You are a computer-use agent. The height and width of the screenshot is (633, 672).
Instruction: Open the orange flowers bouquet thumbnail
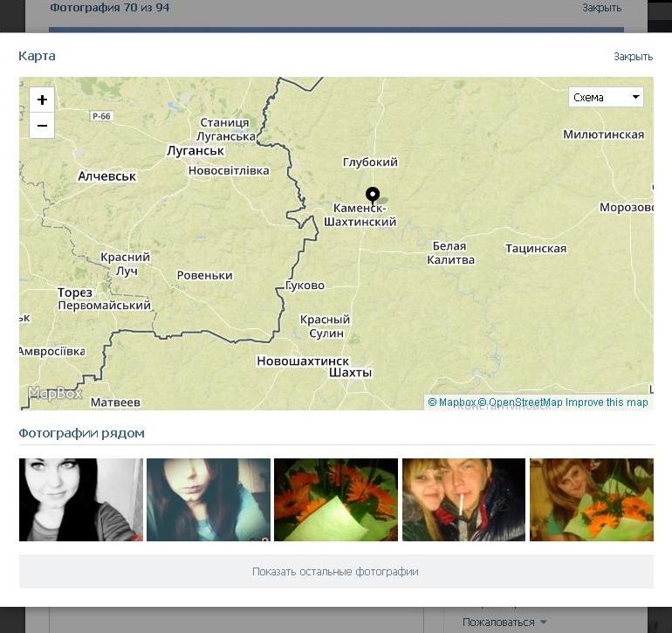click(x=336, y=499)
